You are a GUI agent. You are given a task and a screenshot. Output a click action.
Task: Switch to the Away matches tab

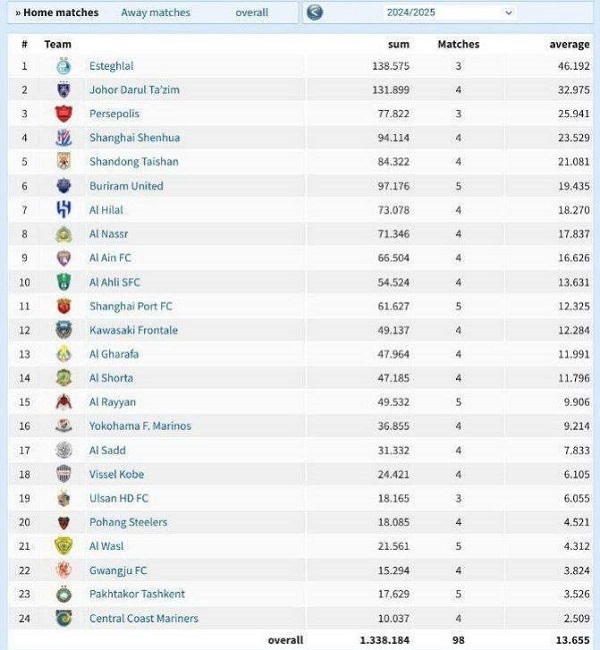click(155, 13)
